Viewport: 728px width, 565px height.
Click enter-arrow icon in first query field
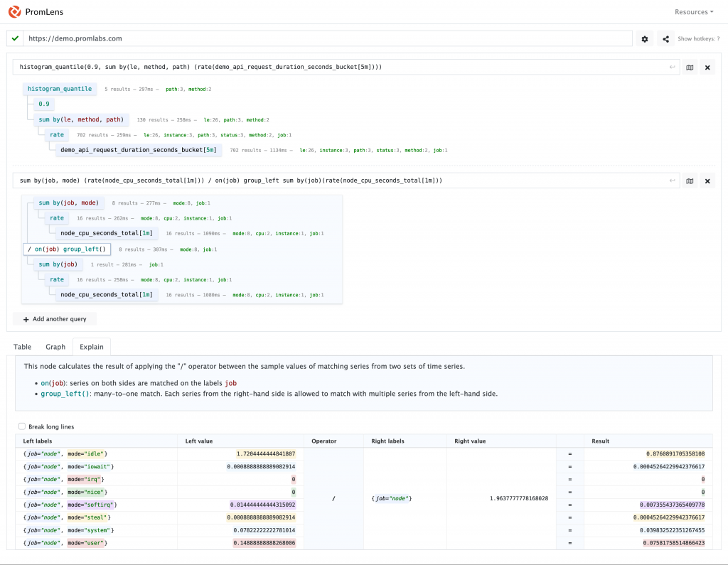[672, 67]
